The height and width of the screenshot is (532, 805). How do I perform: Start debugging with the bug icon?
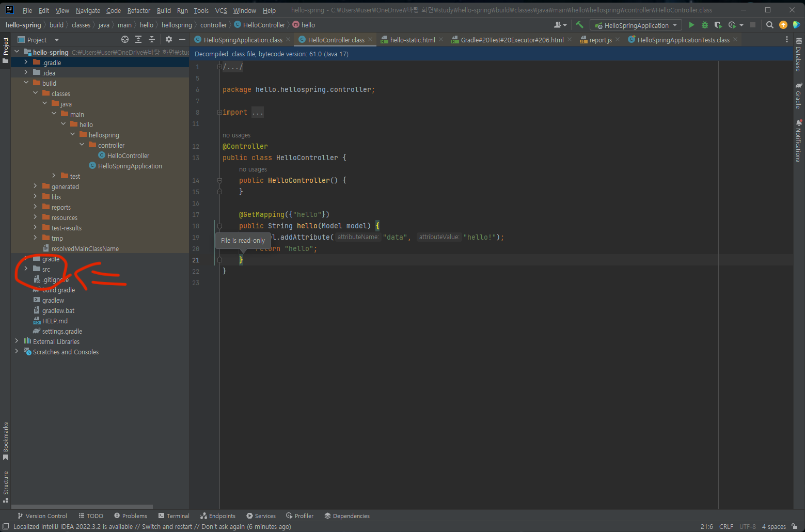tap(705, 25)
